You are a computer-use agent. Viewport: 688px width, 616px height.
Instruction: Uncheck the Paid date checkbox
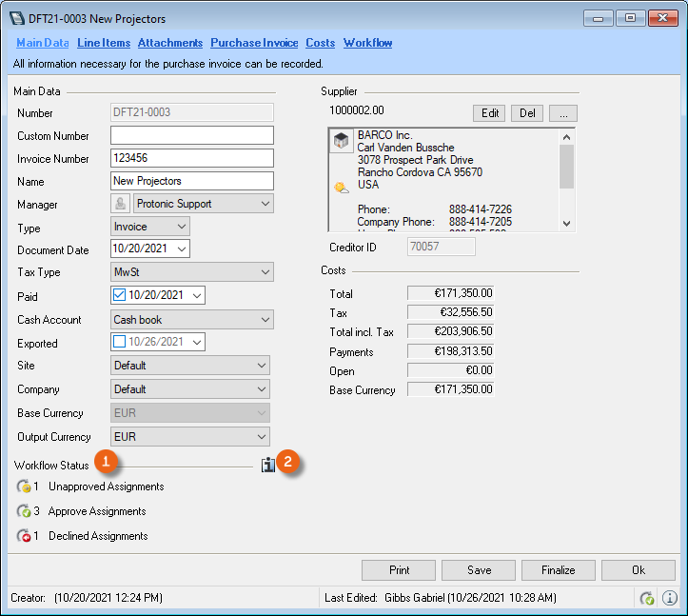(x=121, y=296)
